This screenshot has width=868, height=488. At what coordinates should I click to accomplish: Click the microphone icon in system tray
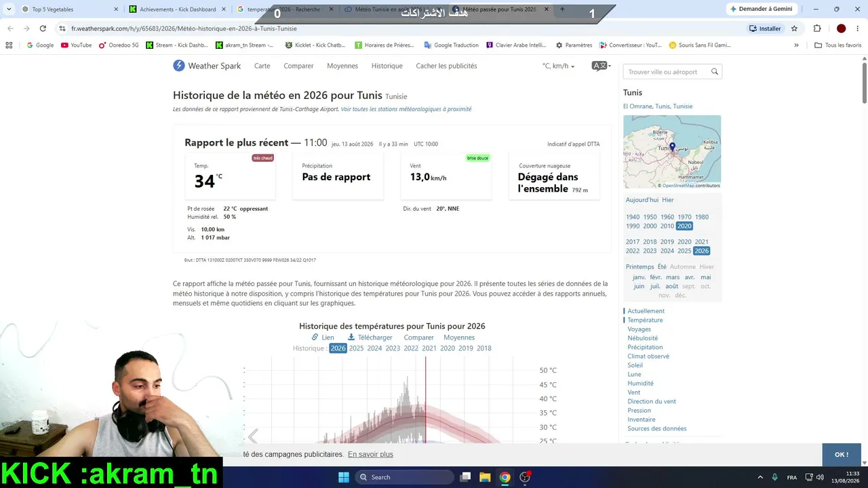click(774, 477)
